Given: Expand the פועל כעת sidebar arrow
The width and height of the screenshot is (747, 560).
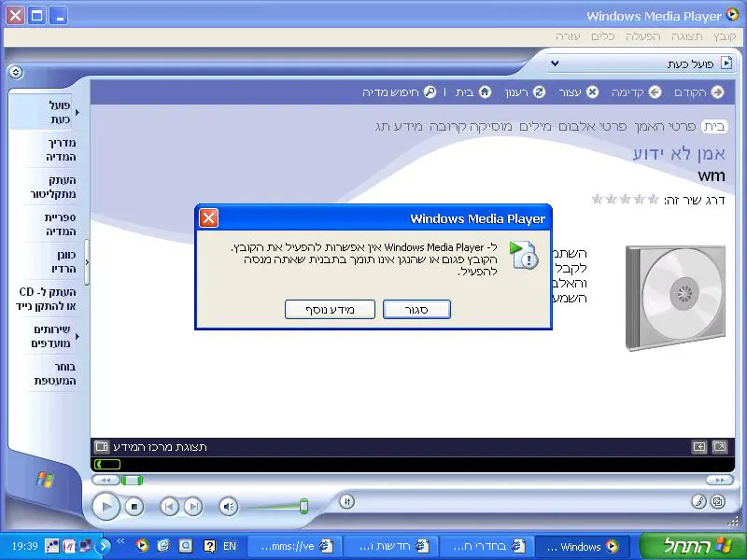Looking at the screenshot, I should [x=78, y=112].
